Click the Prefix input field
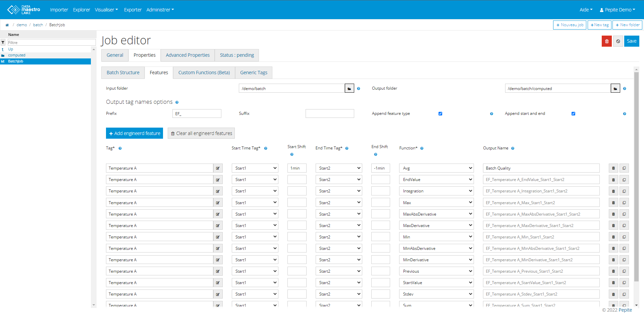This screenshot has width=644, height=315. [197, 114]
